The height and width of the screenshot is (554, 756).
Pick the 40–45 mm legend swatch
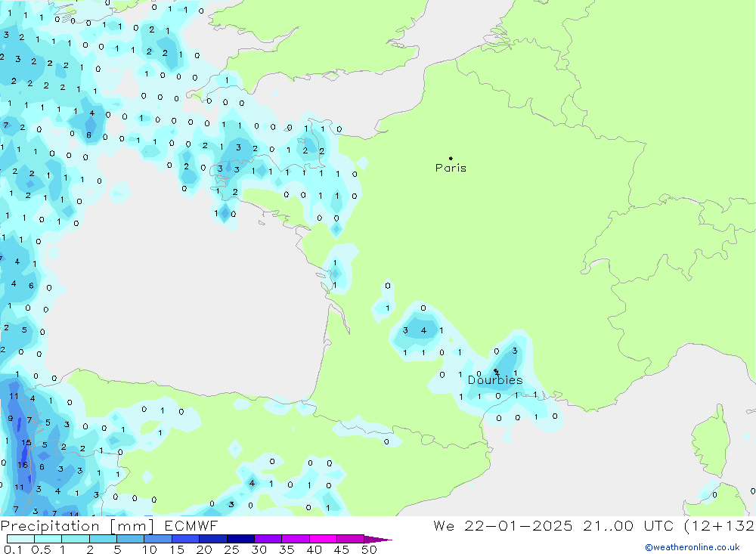click(x=323, y=539)
